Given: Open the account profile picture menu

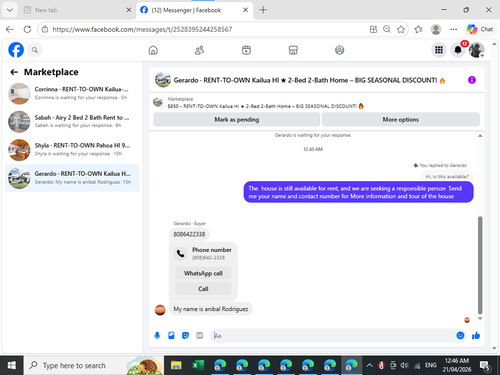Looking at the screenshot, I should click(x=476, y=50).
